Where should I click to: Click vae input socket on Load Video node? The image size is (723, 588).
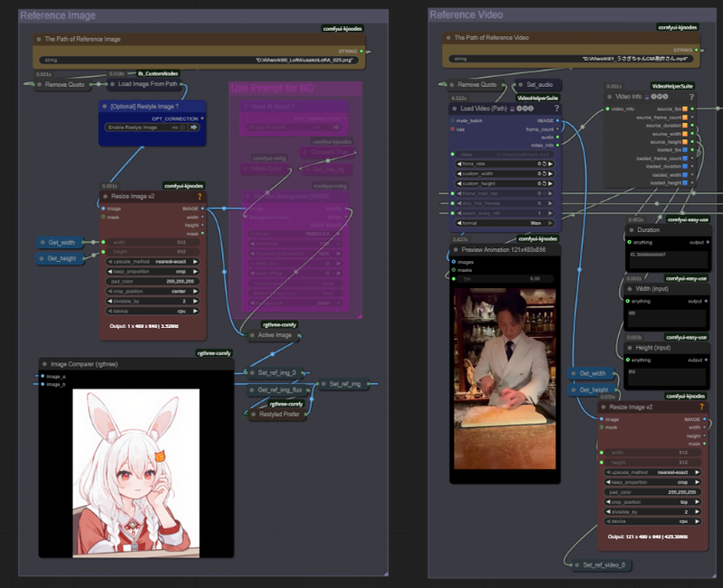[453, 129]
